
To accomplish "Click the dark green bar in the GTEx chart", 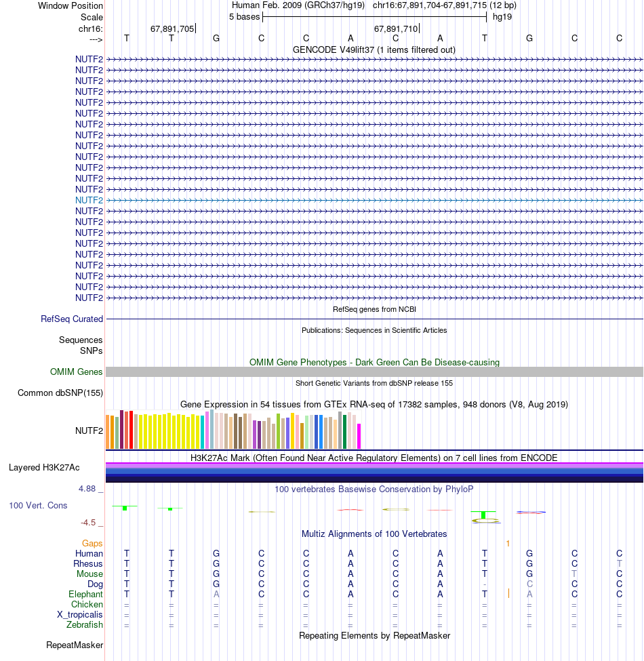I will point(345,432).
